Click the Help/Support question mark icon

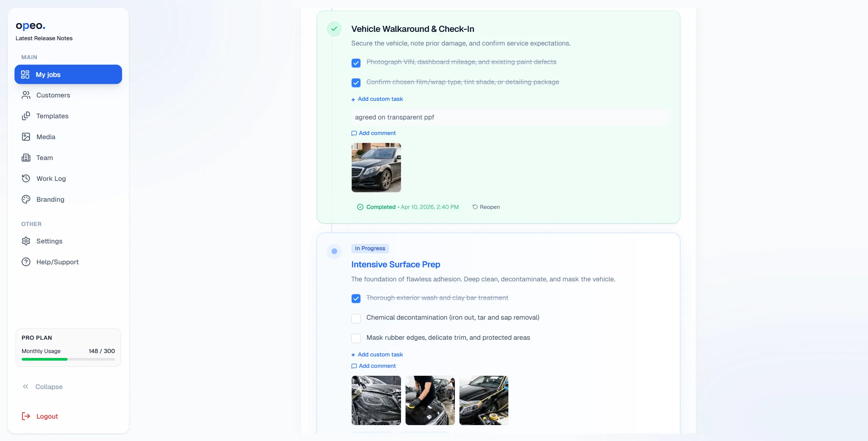(26, 262)
